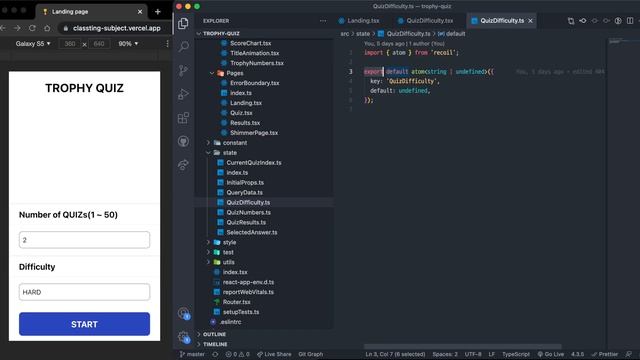Click the sync changes status icon

215,354
